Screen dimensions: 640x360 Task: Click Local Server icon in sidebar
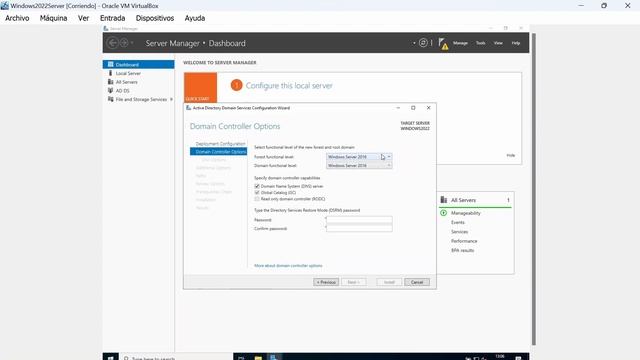click(110, 73)
